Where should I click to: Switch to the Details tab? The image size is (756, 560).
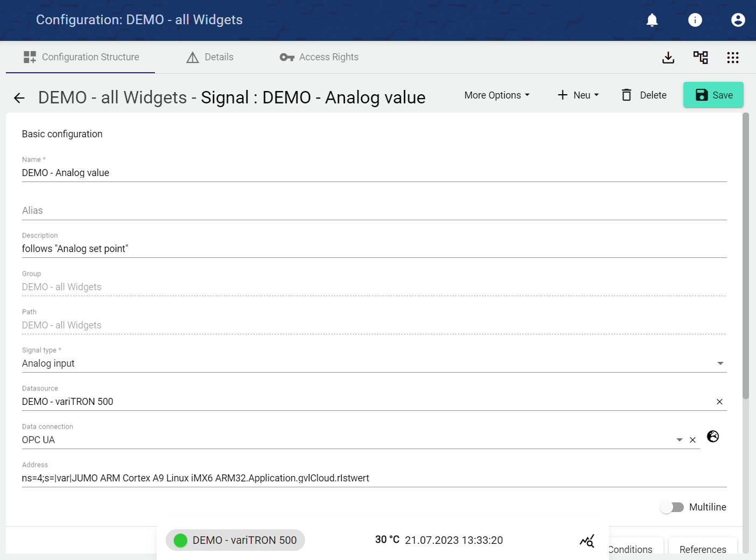tap(210, 57)
